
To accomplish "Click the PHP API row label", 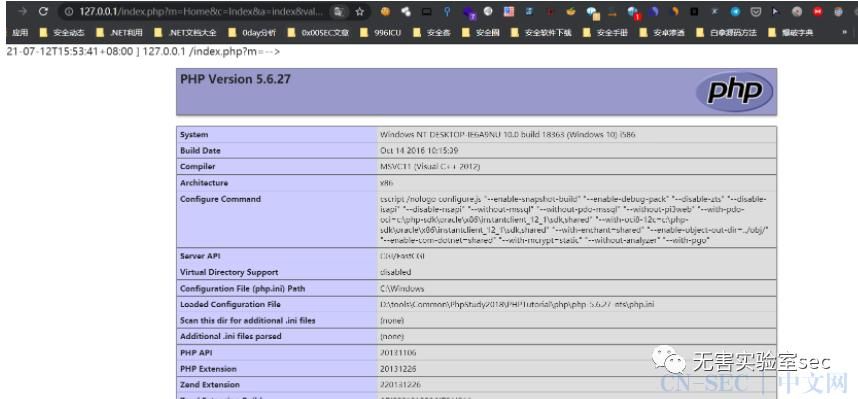I will pyautogui.click(x=196, y=353).
